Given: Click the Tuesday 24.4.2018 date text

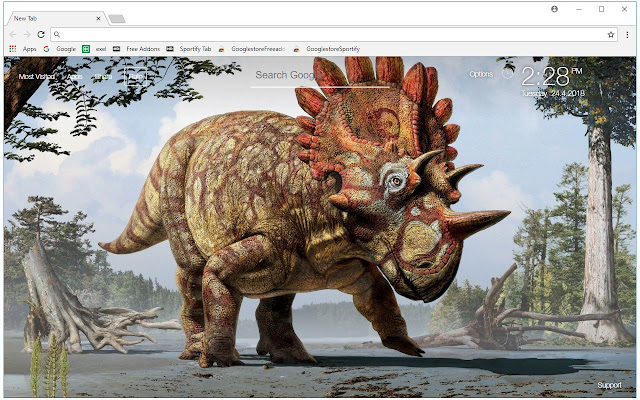Looking at the screenshot, I should [553, 93].
